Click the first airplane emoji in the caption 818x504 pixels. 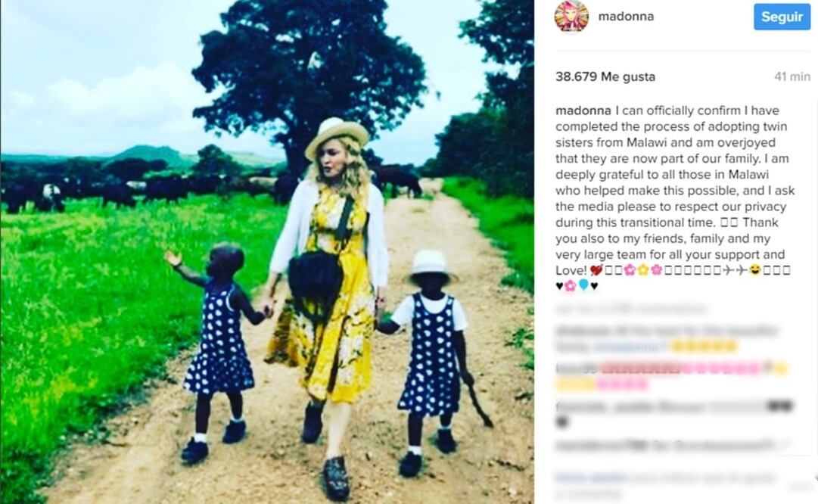[729, 270]
